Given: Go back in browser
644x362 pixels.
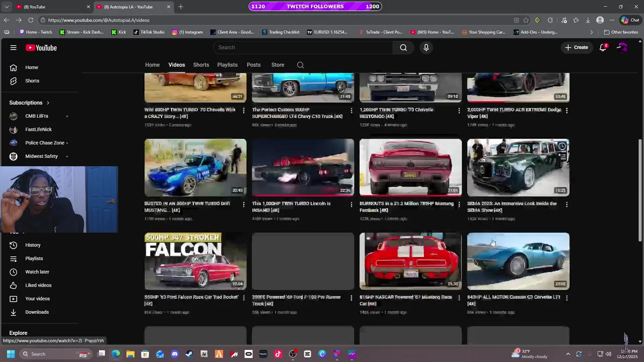Looking at the screenshot, I should tap(7, 20).
